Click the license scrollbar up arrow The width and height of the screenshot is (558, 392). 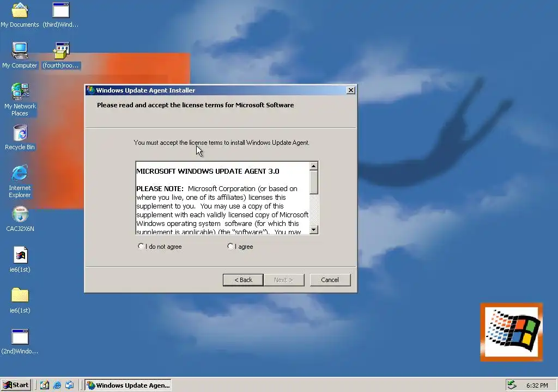[313, 166]
